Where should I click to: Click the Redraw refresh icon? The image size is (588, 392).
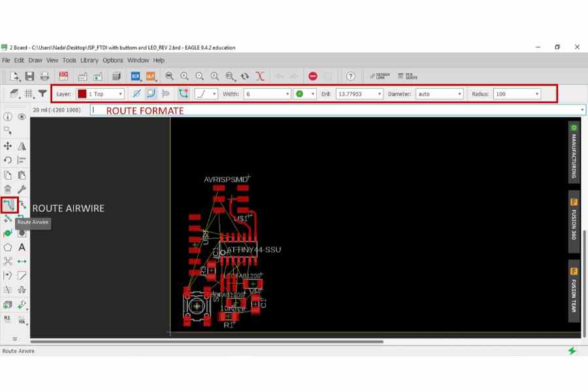click(x=245, y=76)
